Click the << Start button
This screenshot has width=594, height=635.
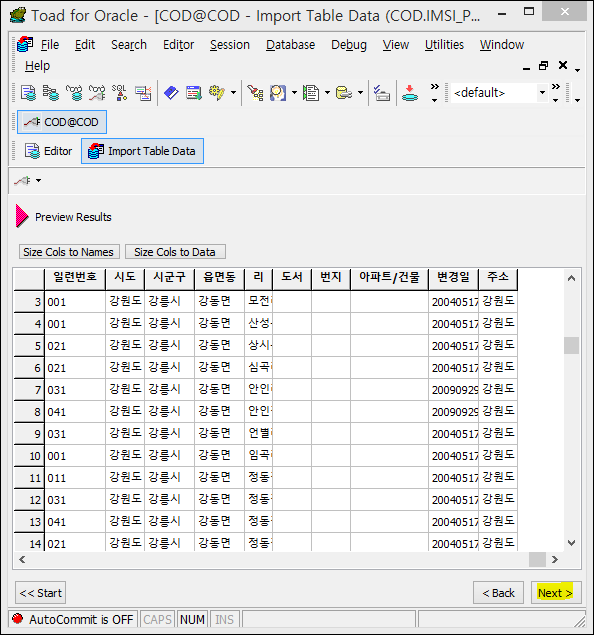pyautogui.click(x=40, y=593)
